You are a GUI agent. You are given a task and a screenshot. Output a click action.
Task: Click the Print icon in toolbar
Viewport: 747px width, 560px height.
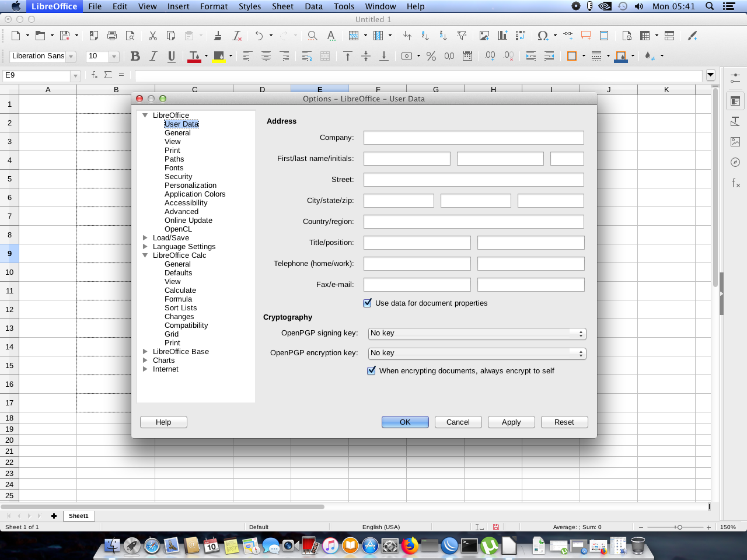(x=112, y=36)
